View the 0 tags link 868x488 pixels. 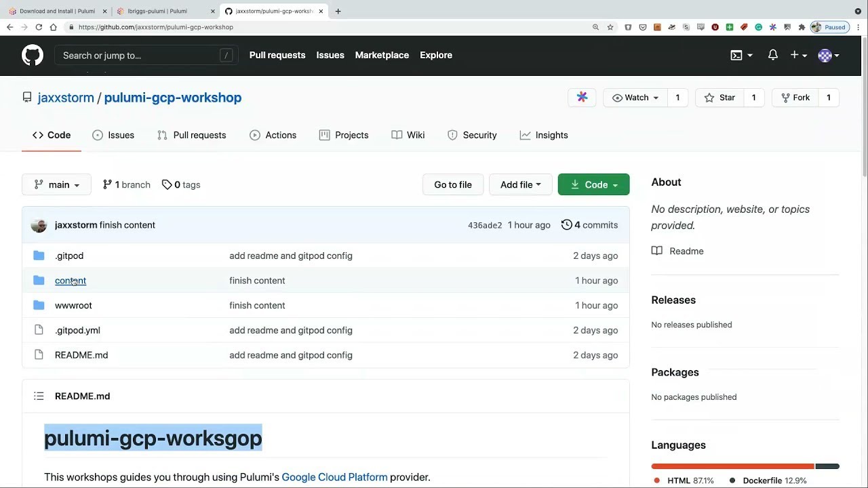pyautogui.click(x=181, y=184)
